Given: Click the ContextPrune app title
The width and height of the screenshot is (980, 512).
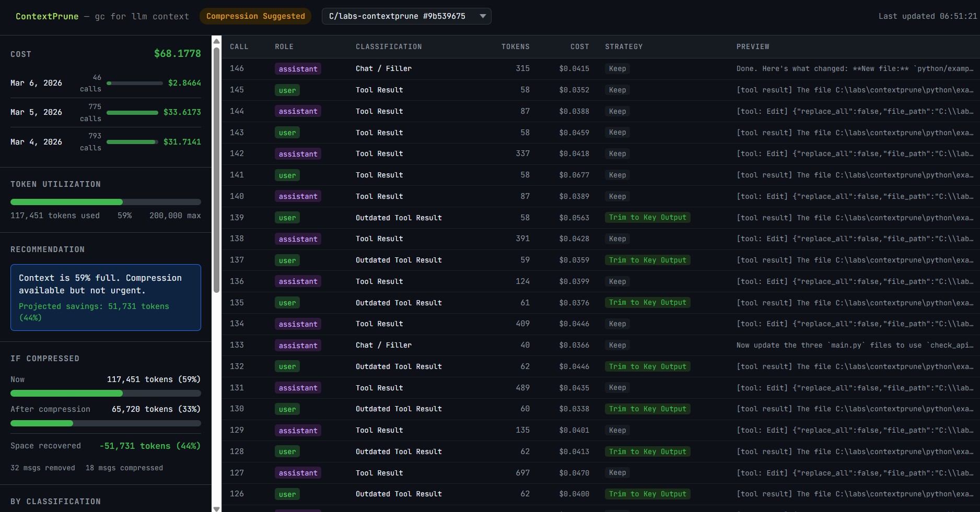Looking at the screenshot, I should [47, 16].
